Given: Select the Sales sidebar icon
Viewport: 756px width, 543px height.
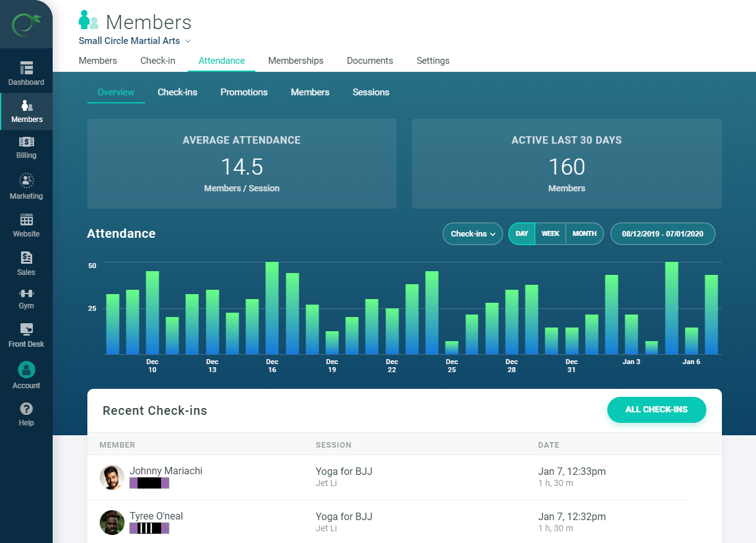Looking at the screenshot, I should [26, 263].
